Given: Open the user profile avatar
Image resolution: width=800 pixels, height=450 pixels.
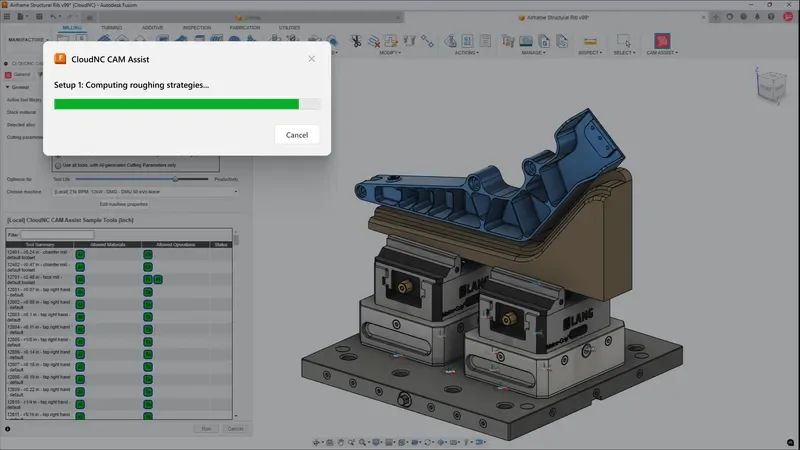Looking at the screenshot, I should [788, 17].
